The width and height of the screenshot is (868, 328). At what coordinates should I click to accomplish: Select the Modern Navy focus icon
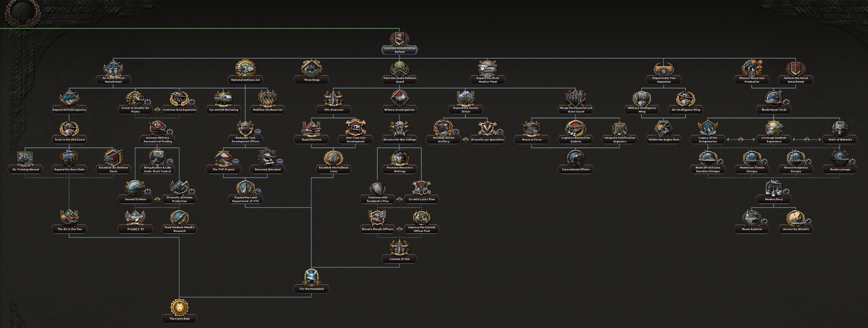774,188
